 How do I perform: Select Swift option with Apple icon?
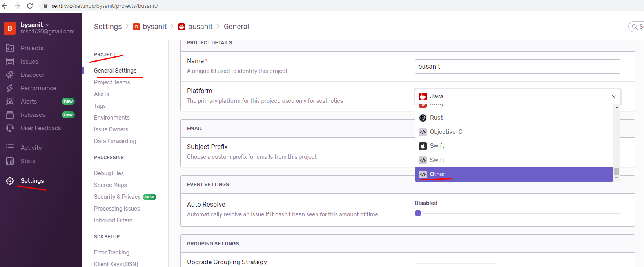tap(514, 146)
